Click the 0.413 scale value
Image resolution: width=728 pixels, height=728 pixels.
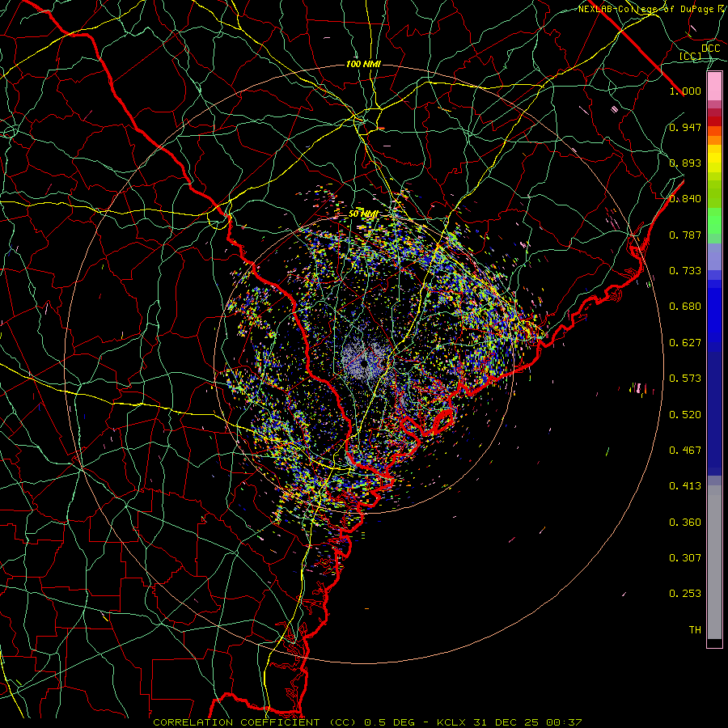[685, 486]
